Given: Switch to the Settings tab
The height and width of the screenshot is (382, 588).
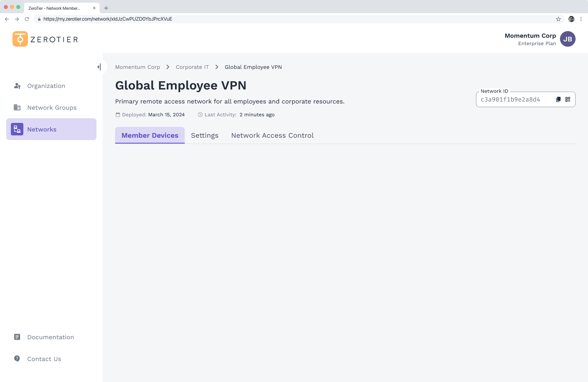Looking at the screenshot, I should coord(205,135).
